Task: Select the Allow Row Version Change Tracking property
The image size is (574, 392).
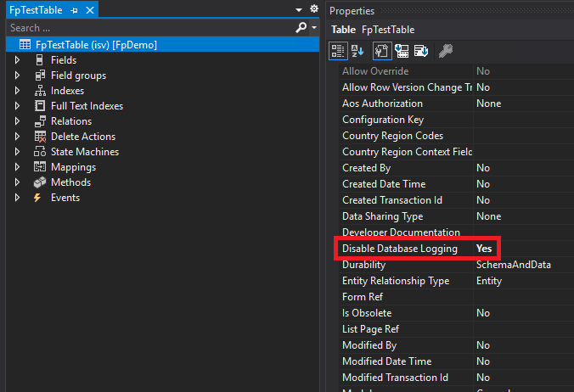Action: point(407,87)
